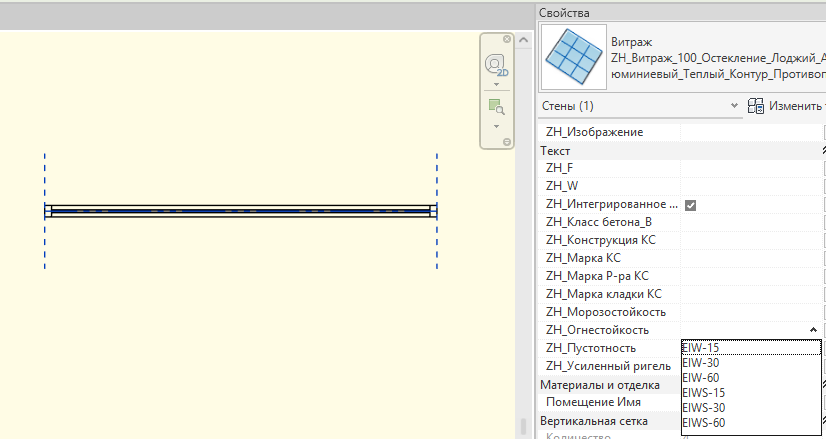Select EIW-60 from the list
The image size is (826, 439).
coord(751,378)
